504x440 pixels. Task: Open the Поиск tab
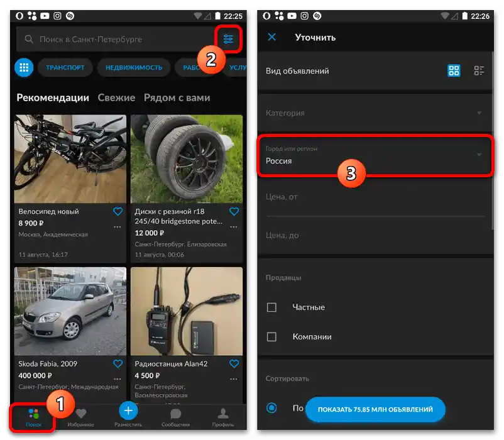(33, 417)
